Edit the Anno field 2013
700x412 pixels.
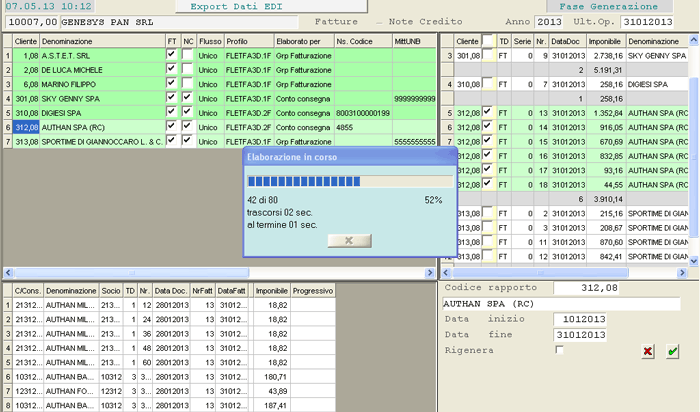[549, 22]
